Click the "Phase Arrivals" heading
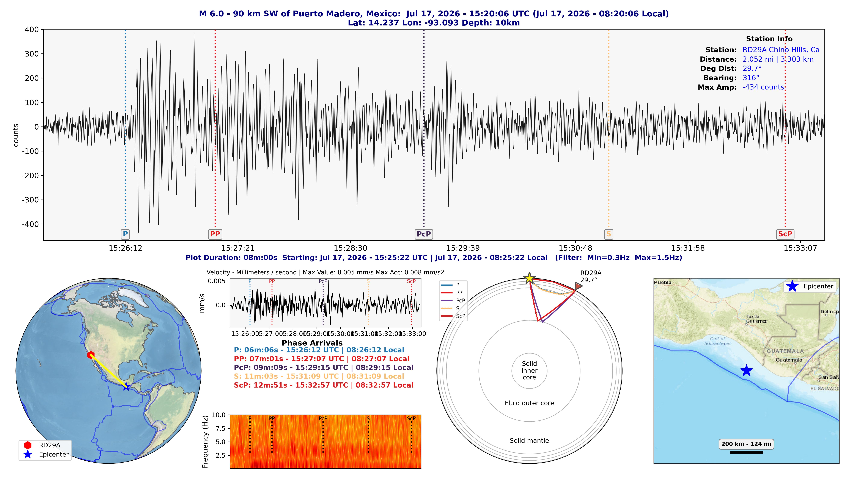Image resolution: width=868 pixels, height=488 pixels. pos(312,343)
